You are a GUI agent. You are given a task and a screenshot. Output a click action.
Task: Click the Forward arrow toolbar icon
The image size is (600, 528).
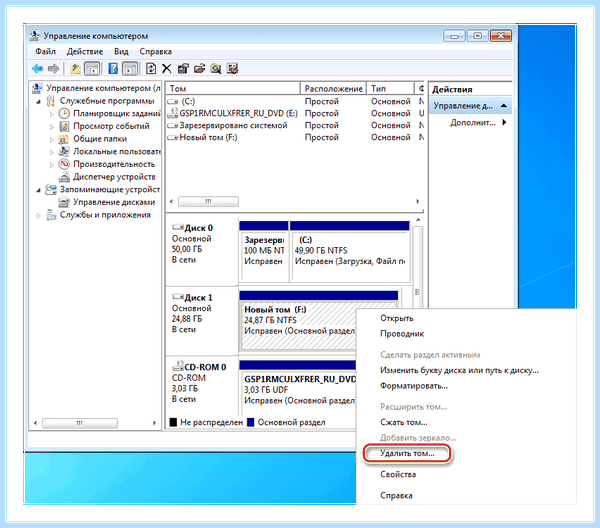click(x=54, y=69)
